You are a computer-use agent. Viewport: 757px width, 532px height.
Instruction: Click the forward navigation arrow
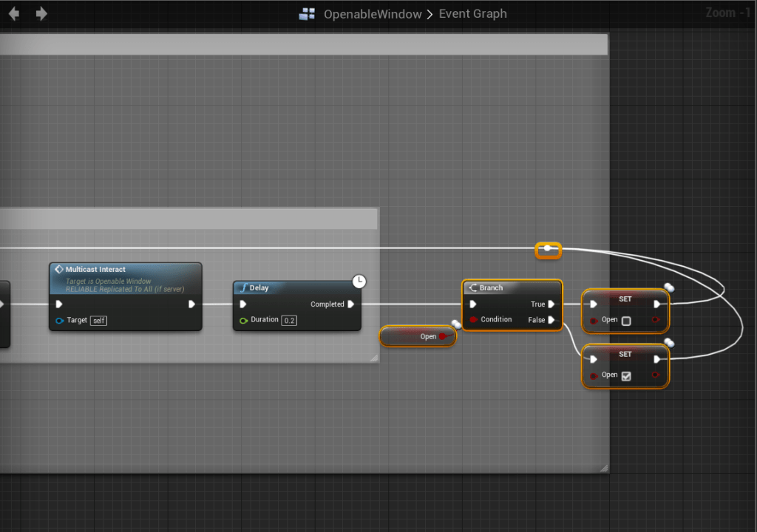point(41,14)
